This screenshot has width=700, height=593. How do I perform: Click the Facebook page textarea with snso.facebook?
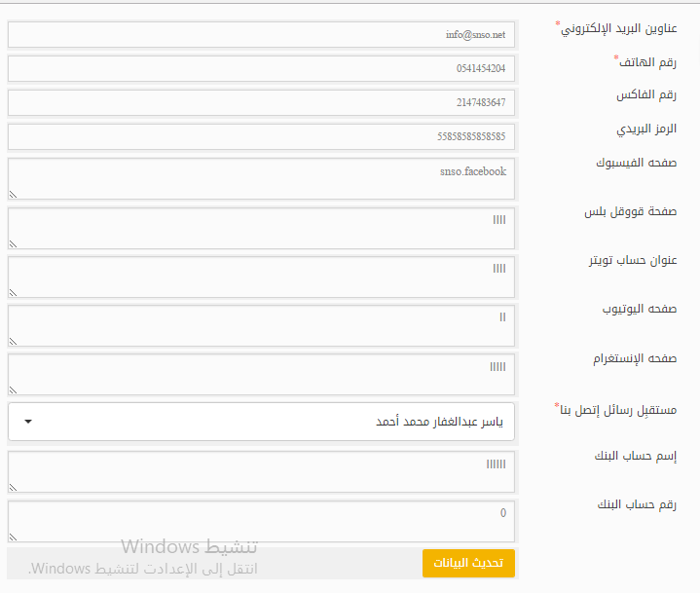pyautogui.click(x=261, y=178)
